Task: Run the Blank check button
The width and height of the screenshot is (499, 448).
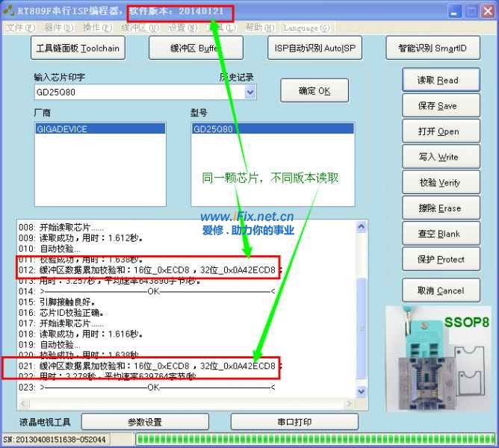Action: point(438,234)
